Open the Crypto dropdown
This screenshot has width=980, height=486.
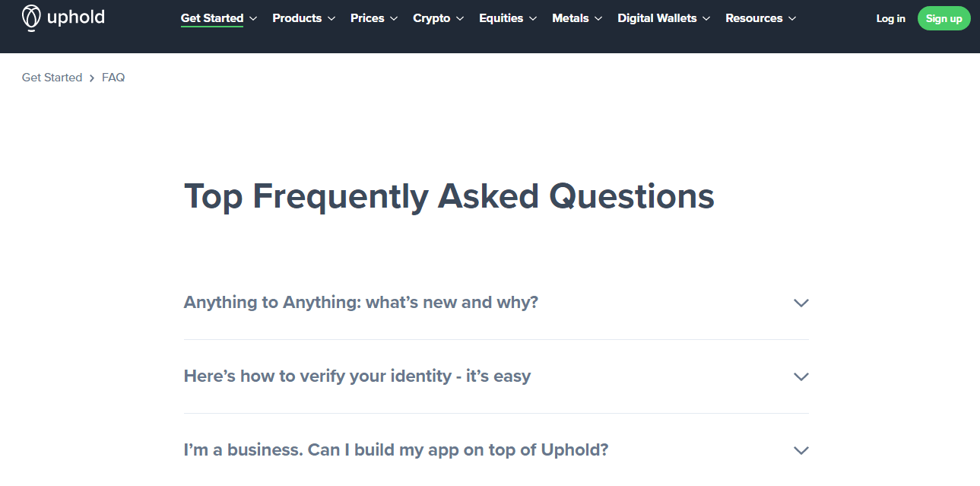[x=432, y=17]
